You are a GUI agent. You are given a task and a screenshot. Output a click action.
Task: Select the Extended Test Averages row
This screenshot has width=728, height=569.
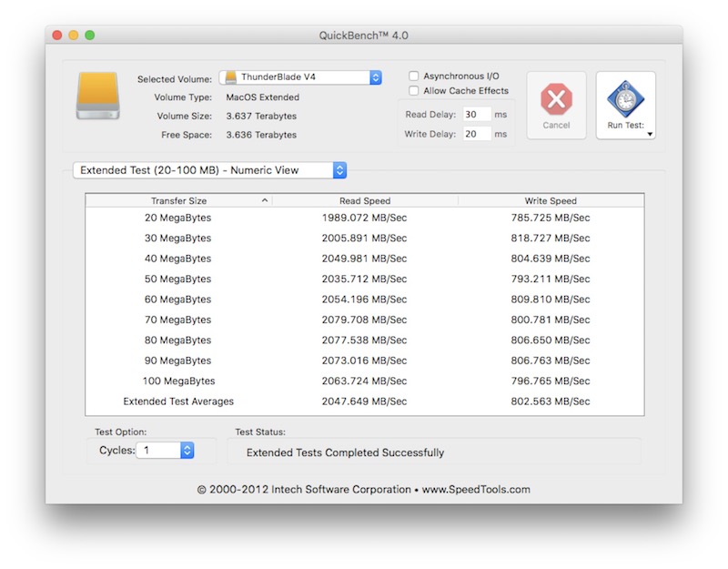(x=365, y=401)
